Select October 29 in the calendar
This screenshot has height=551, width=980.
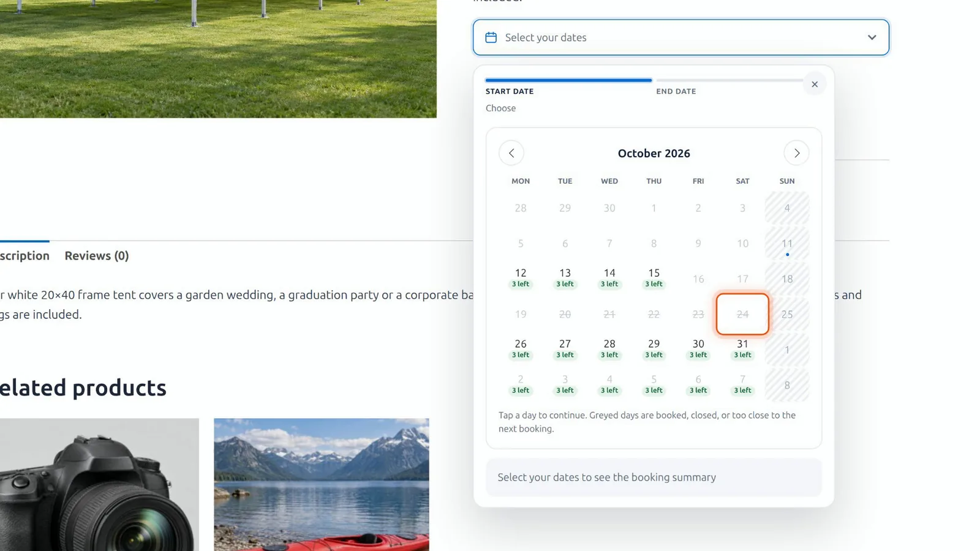pos(654,349)
